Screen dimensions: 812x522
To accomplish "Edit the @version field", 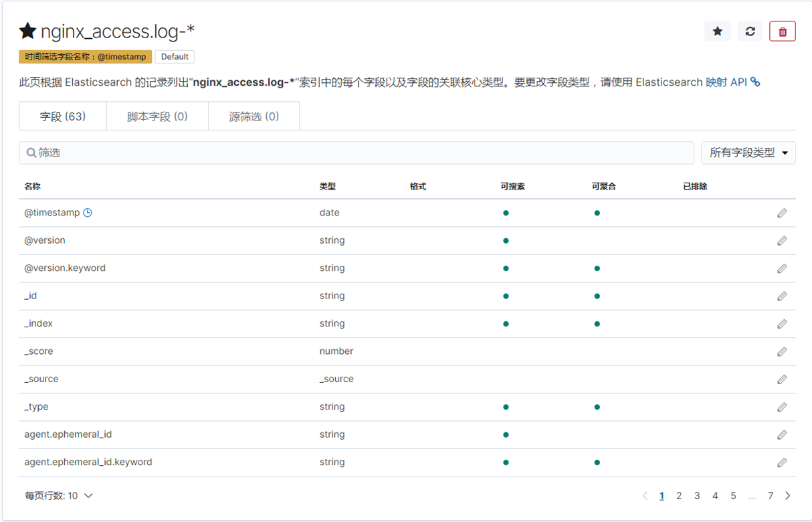I will (x=782, y=241).
